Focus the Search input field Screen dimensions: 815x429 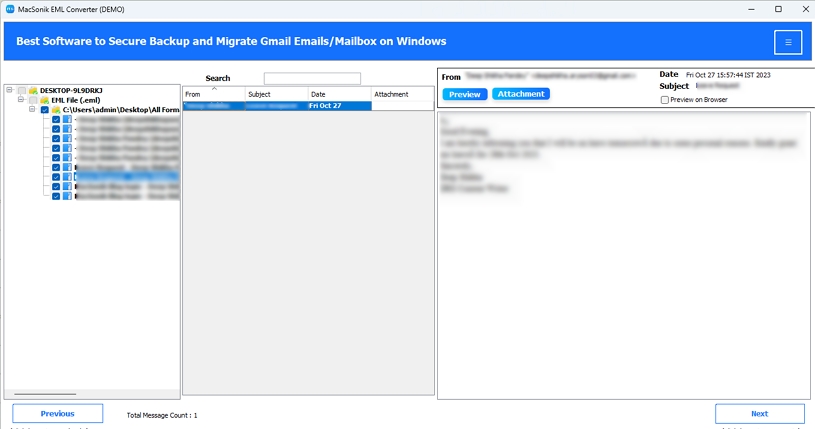(x=312, y=79)
